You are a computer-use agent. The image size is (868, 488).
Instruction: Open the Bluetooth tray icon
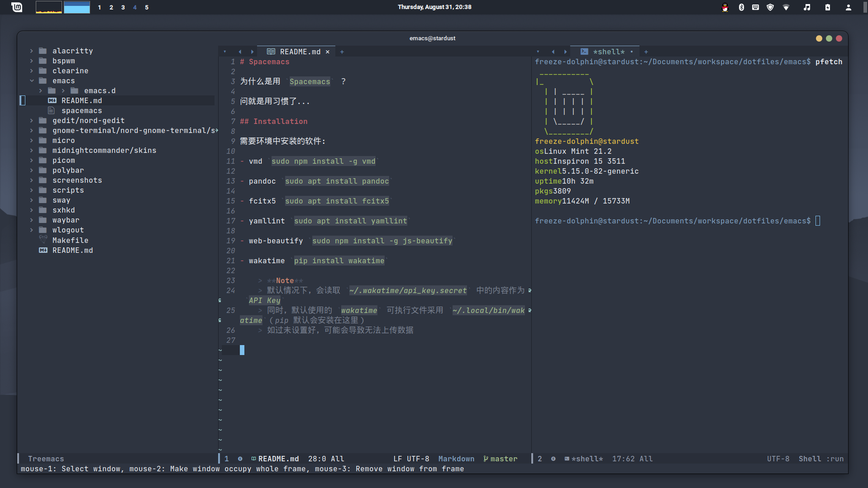click(x=741, y=7)
